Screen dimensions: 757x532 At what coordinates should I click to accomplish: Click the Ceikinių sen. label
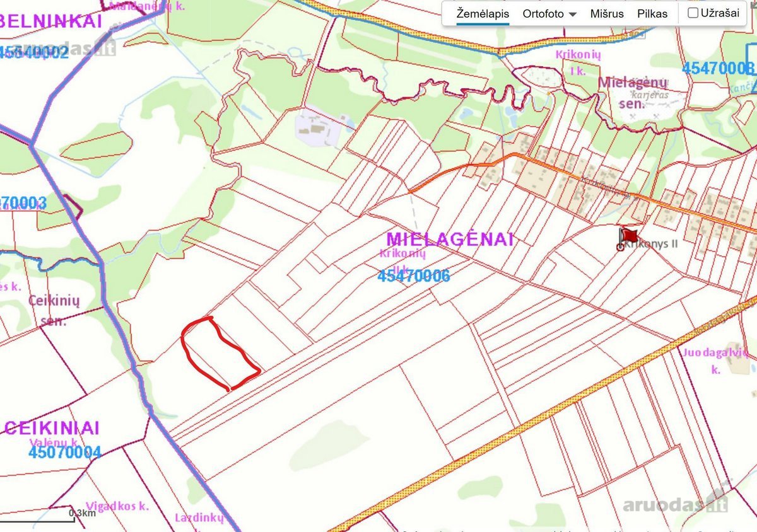coord(54,311)
